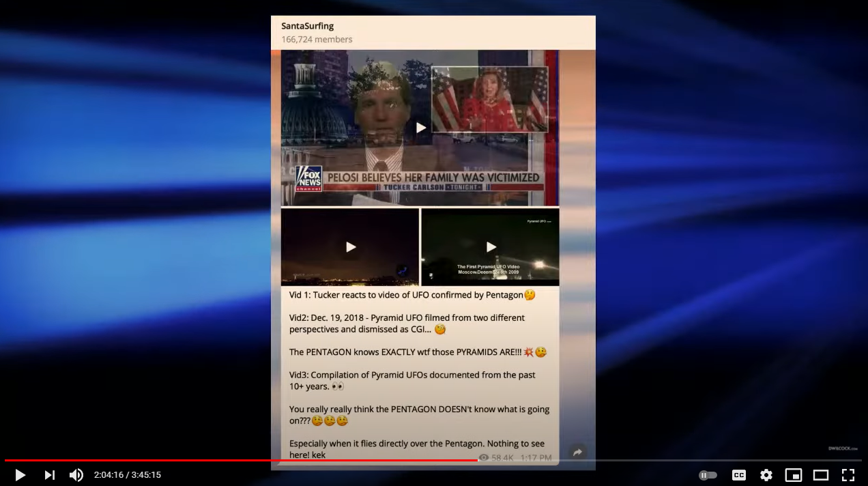Screen dimensions: 868x486
Task: Open the SantaSurfing channel name
Action: 307,26
